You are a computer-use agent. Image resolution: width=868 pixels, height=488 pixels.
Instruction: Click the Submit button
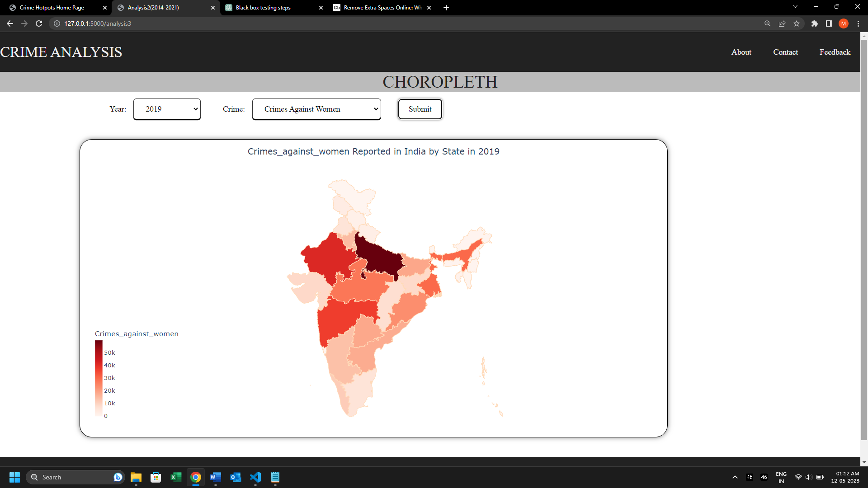(x=420, y=109)
